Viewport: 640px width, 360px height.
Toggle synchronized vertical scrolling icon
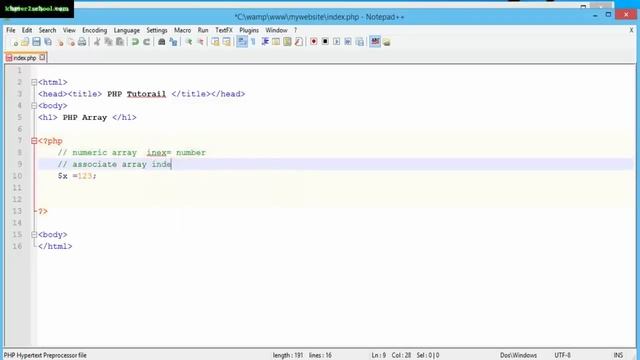pos(215,42)
